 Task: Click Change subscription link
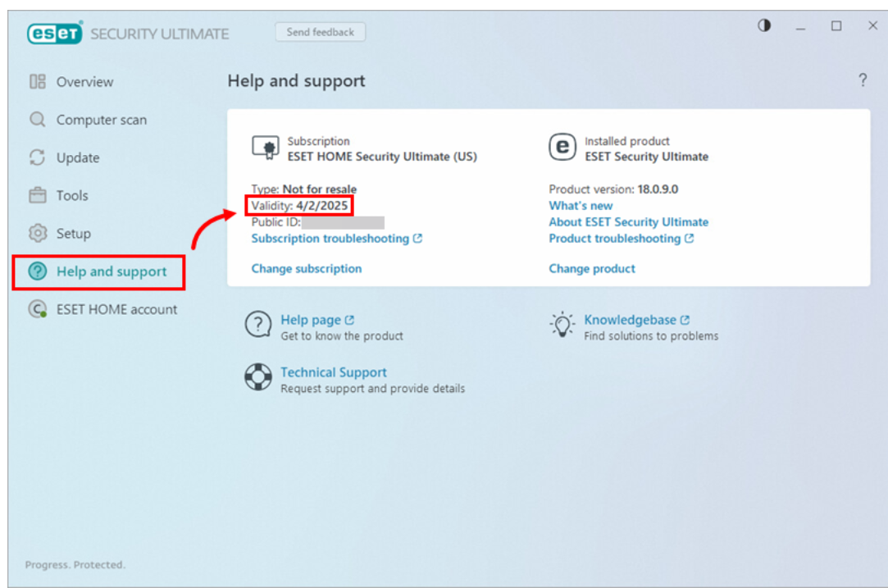[307, 268]
